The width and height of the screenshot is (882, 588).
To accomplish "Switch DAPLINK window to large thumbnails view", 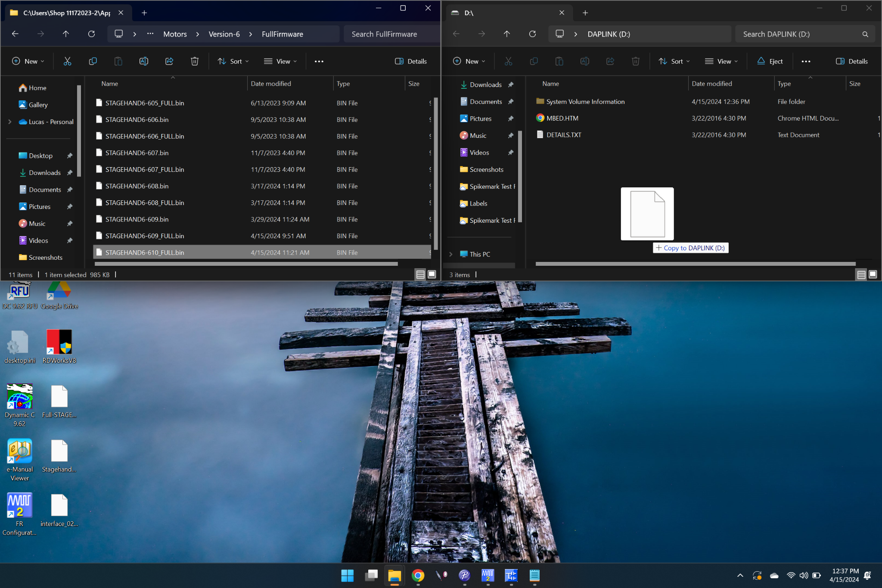I will 873,274.
